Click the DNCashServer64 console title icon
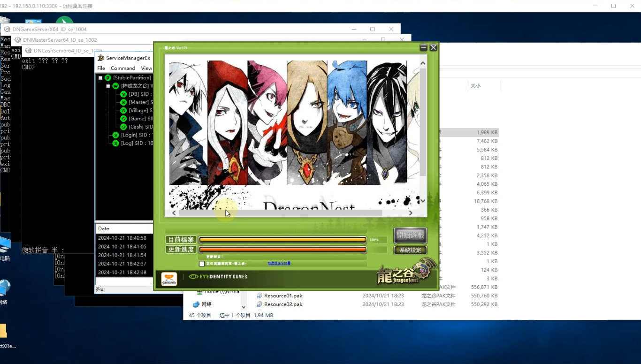Viewport: 641px width, 364px height. pos(29,51)
